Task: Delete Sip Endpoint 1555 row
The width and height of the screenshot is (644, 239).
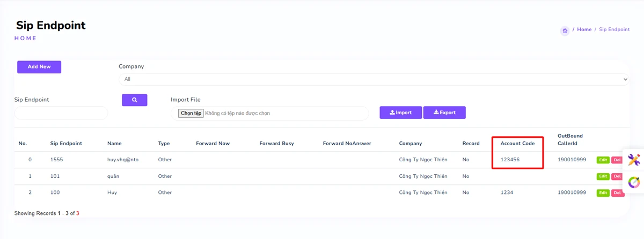Action: [617, 160]
